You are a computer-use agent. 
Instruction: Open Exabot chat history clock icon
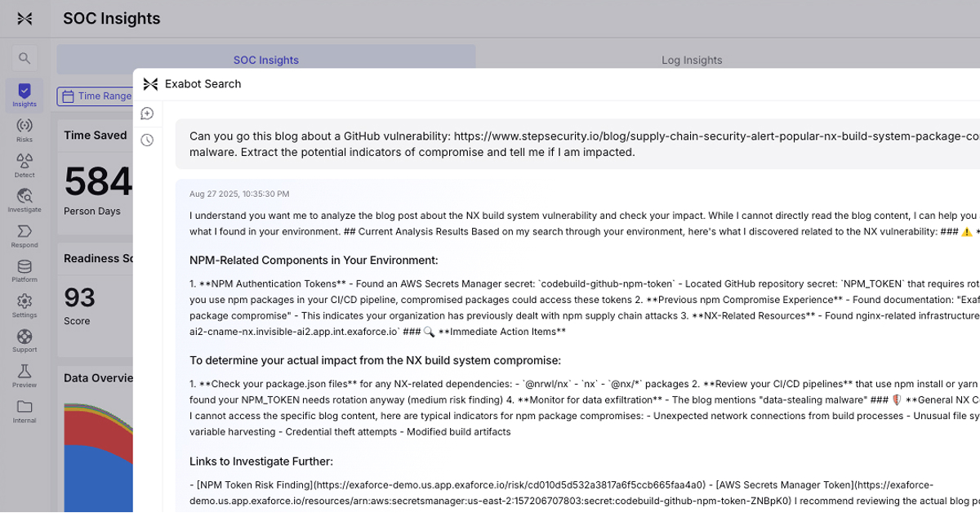tap(147, 140)
